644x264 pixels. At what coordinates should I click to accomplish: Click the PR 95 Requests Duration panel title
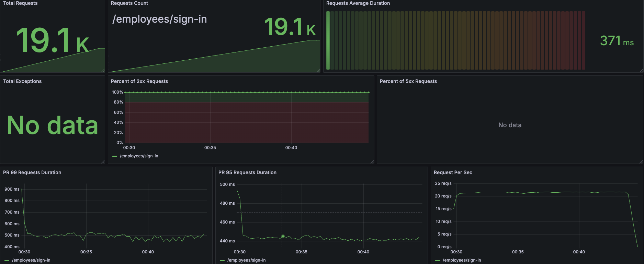(x=247, y=172)
